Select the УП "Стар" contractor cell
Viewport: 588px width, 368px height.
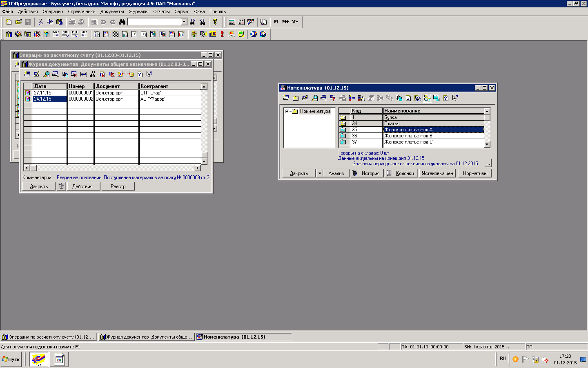pos(170,93)
